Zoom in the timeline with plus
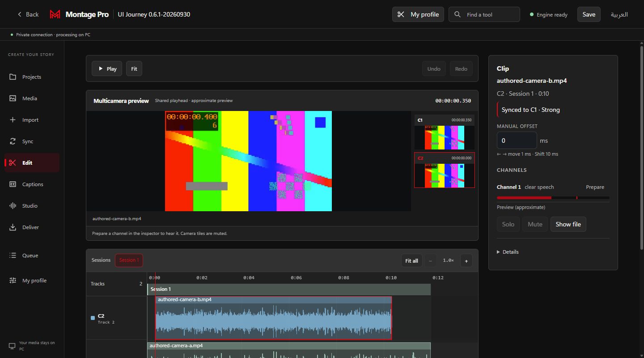Screen dimensions: 644x358 [466, 261]
